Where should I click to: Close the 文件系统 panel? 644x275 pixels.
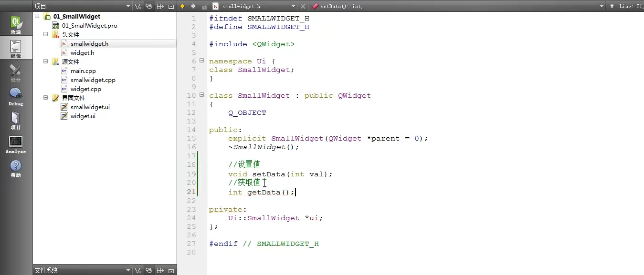(x=171, y=270)
